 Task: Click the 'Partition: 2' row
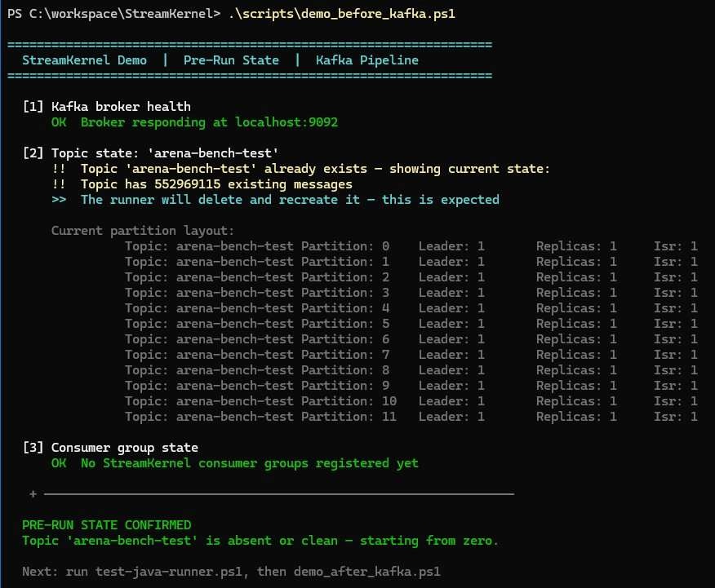(x=411, y=277)
